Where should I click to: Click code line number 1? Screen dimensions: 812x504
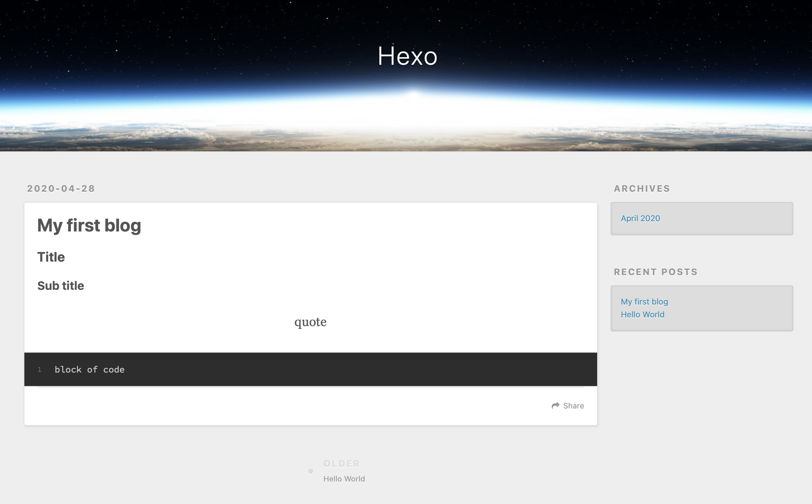(x=39, y=369)
